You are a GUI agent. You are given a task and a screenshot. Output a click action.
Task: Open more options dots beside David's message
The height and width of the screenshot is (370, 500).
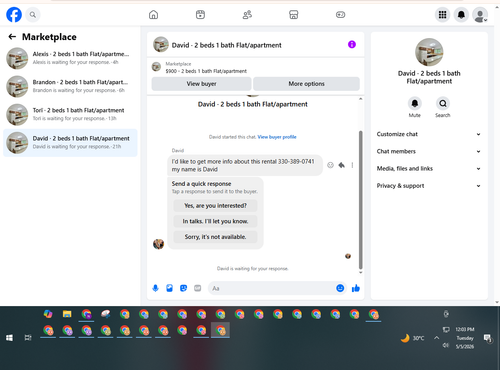coord(352,165)
